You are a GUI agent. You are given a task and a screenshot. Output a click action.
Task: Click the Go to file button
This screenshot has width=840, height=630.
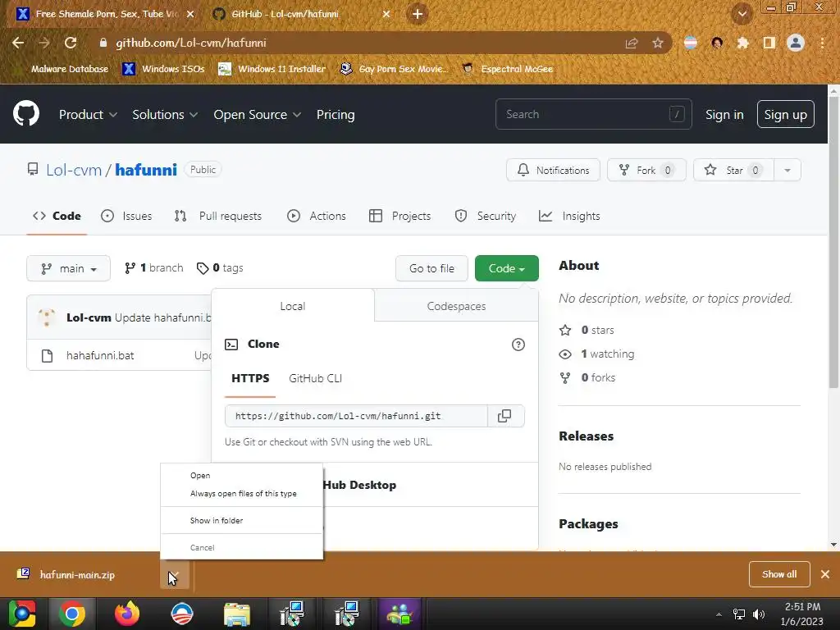click(x=431, y=268)
